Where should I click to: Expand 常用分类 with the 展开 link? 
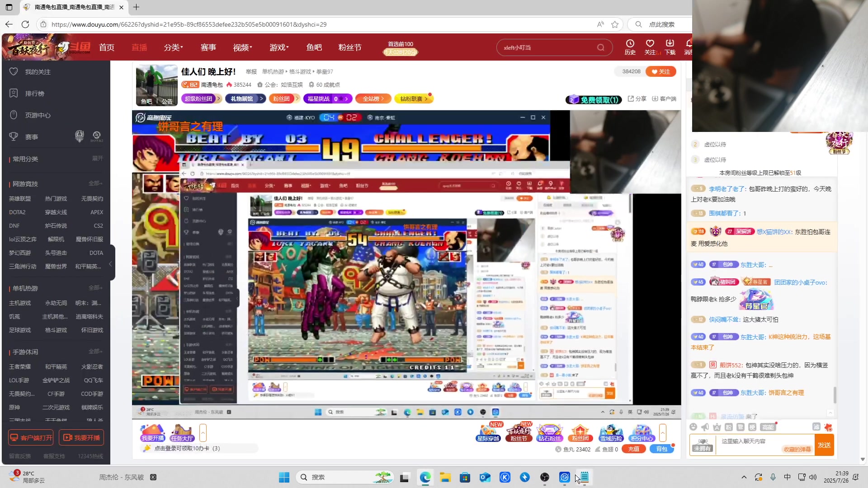click(x=98, y=159)
